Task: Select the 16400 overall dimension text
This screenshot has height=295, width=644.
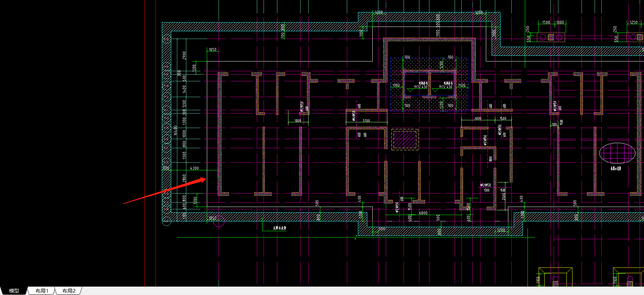Action: click(175, 130)
